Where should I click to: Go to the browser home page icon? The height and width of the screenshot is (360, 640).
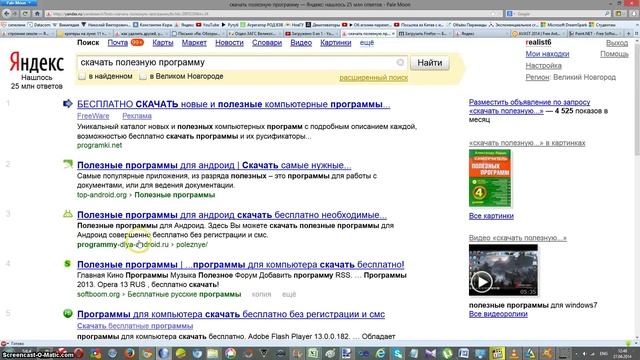tap(37, 13)
